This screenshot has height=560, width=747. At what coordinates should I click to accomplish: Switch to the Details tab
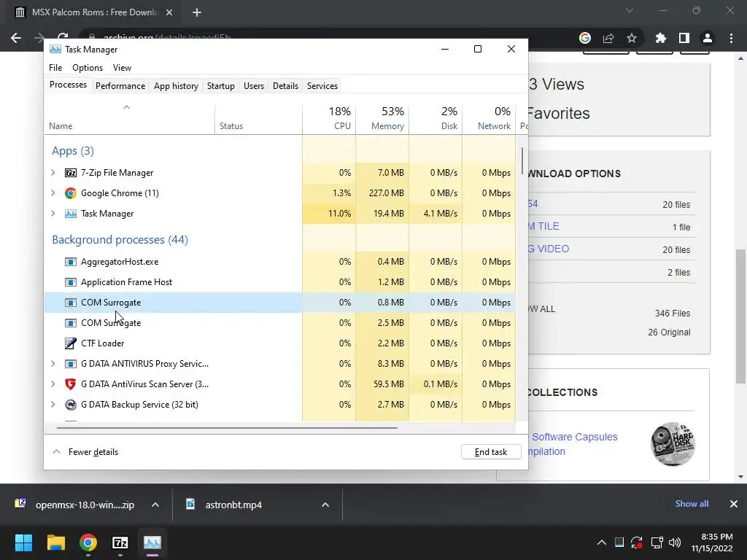pyautogui.click(x=285, y=86)
